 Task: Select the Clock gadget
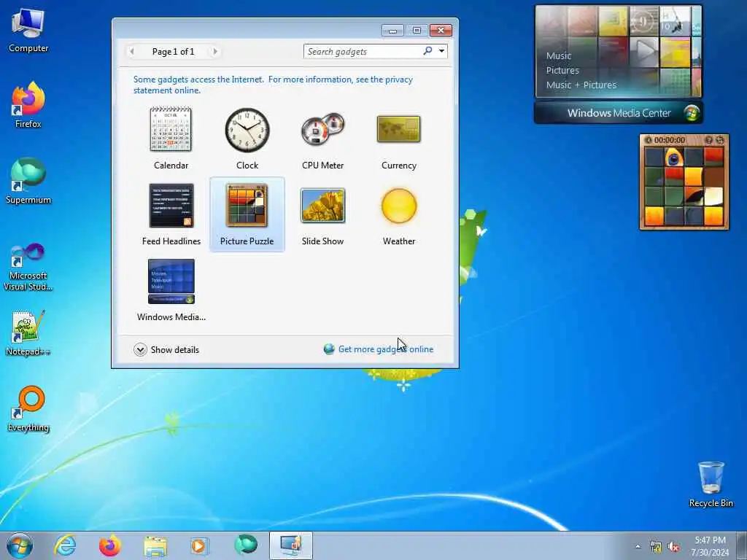click(247, 138)
